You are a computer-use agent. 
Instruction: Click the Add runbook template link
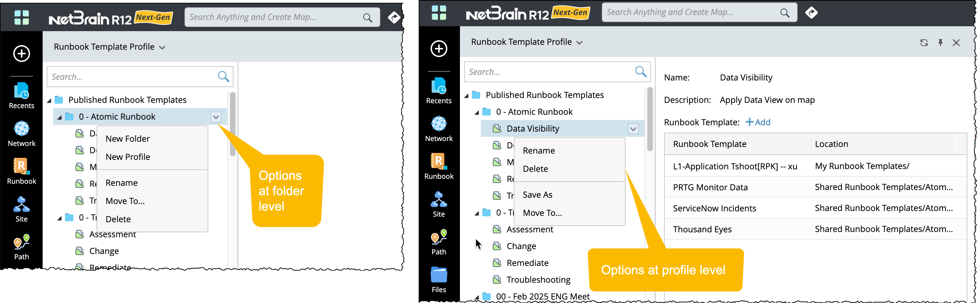[x=762, y=122]
